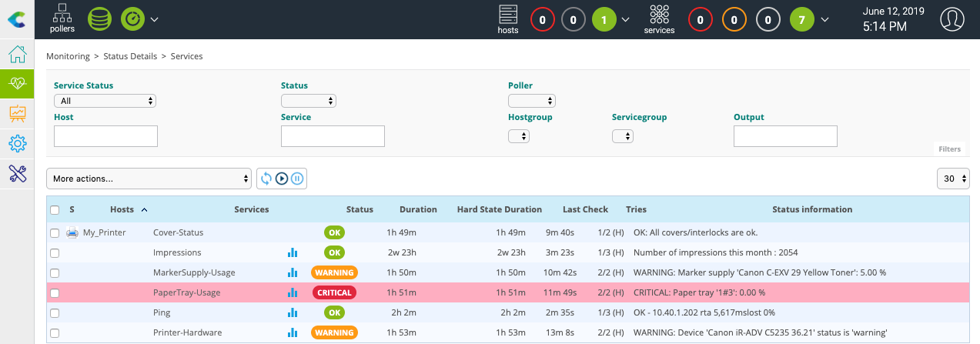Open Administration tools icon in sidebar
The width and height of the screenshot is (980, 344).
pyautogui.click(x=17, y=173)
